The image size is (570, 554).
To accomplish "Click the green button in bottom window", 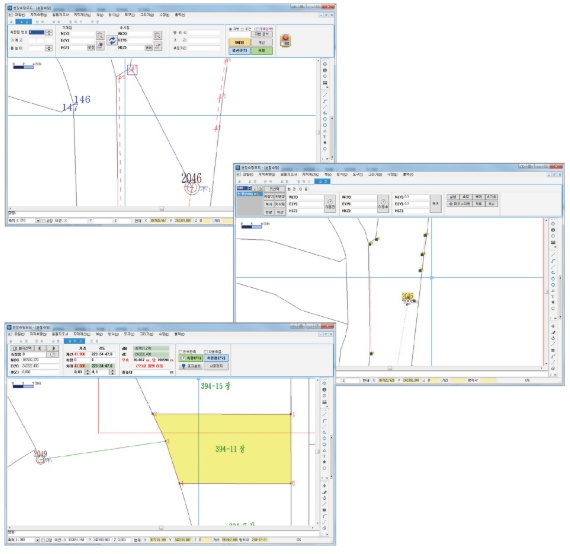I will point(190,358).
